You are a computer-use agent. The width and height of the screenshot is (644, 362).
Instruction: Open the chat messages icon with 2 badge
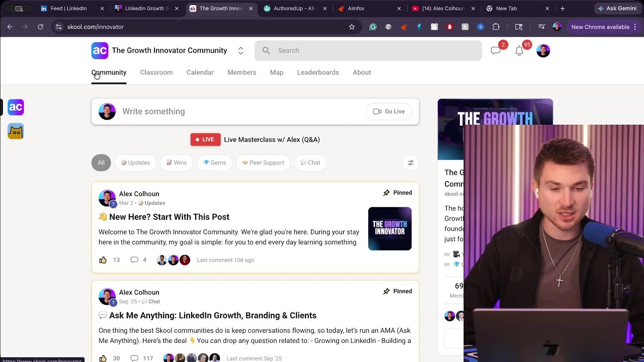click(496, 51)
